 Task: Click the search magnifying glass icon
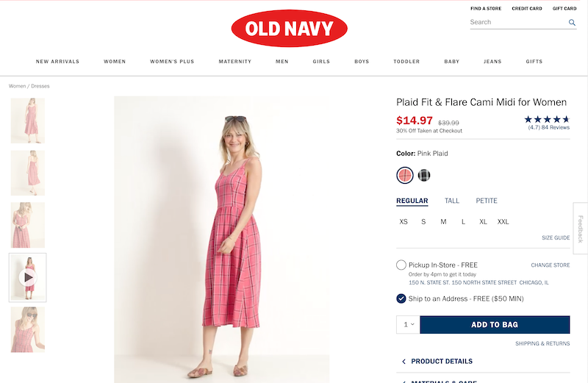(x=572, y=23)
